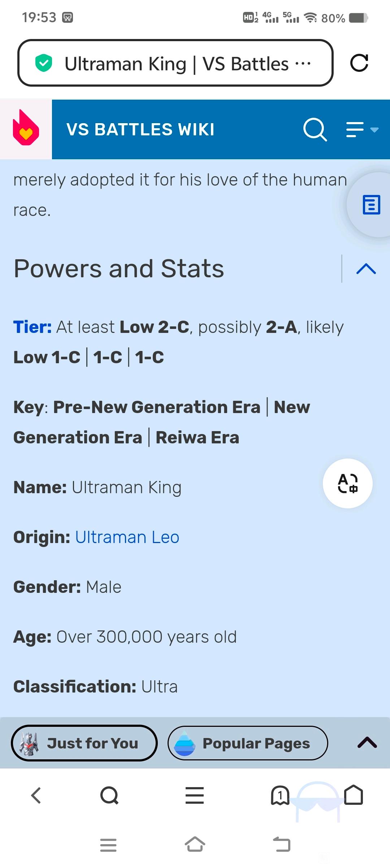Select the Popular Pages tab
The image size is (390, 868).
(x=248, y=743)
